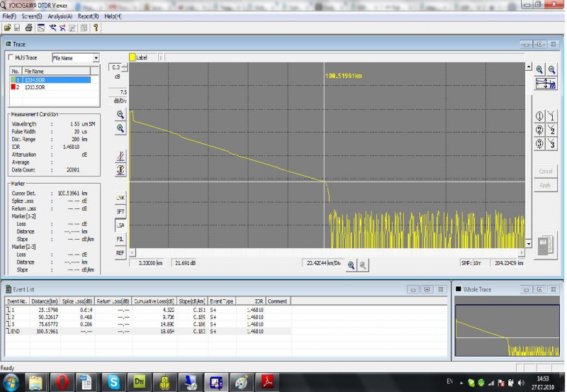567x392 pixels.
Task: Select the circled marker 1 icon
Action: point(539,116)
